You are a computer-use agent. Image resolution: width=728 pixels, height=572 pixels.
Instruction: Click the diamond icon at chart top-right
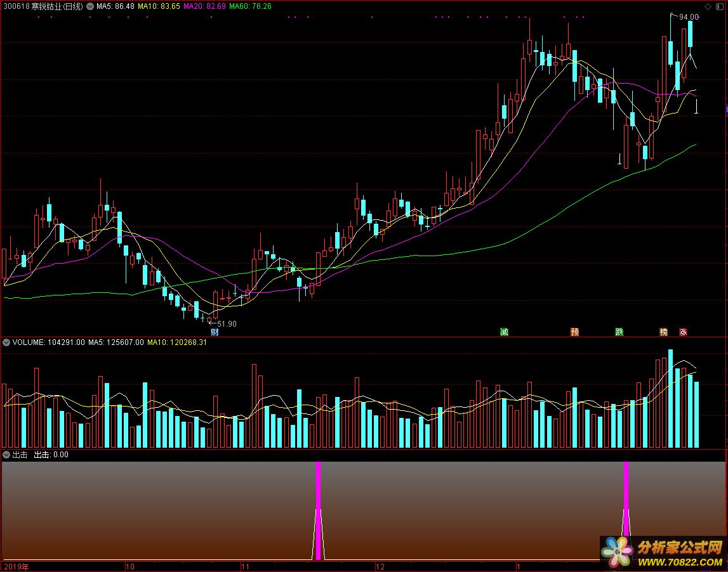(708, 6)
